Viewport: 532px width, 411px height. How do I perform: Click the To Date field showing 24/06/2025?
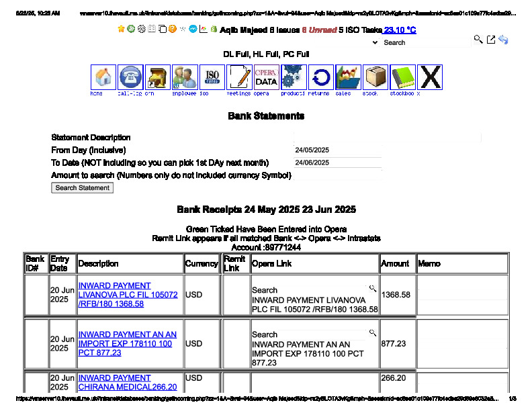click(x=337, y=163)
